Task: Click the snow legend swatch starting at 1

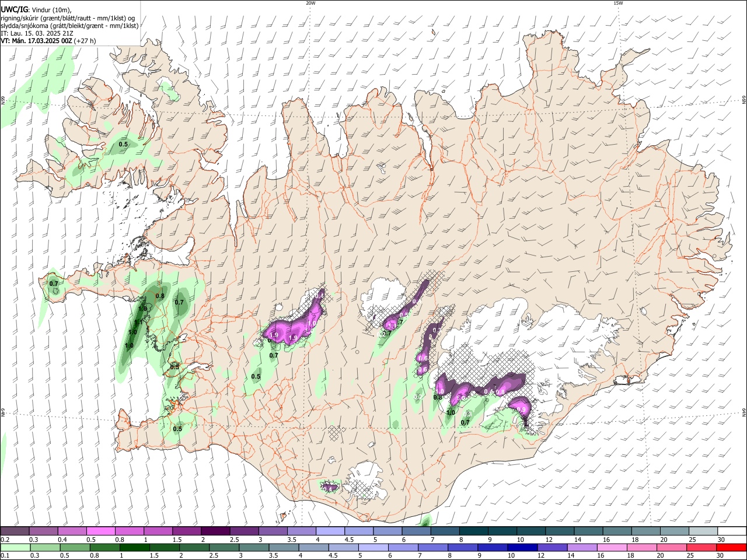Action: 158,531
